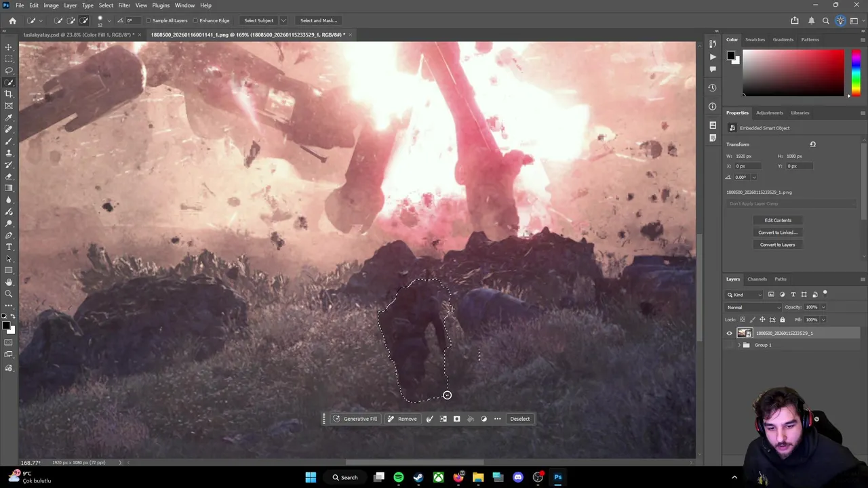
Task: Select the Crop tool
Action: 9,94
